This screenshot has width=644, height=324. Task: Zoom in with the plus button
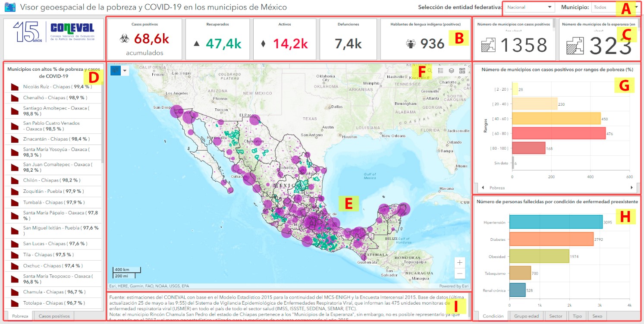click(x=460, y=262)
